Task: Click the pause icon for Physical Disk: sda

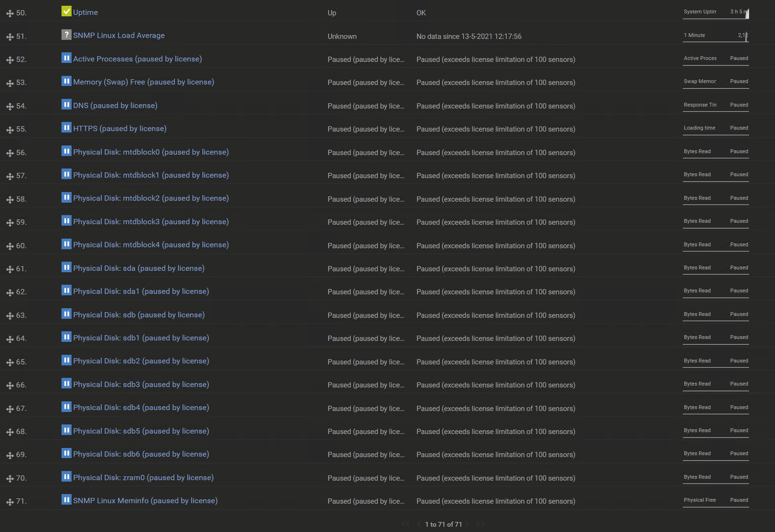Action: 66,267
